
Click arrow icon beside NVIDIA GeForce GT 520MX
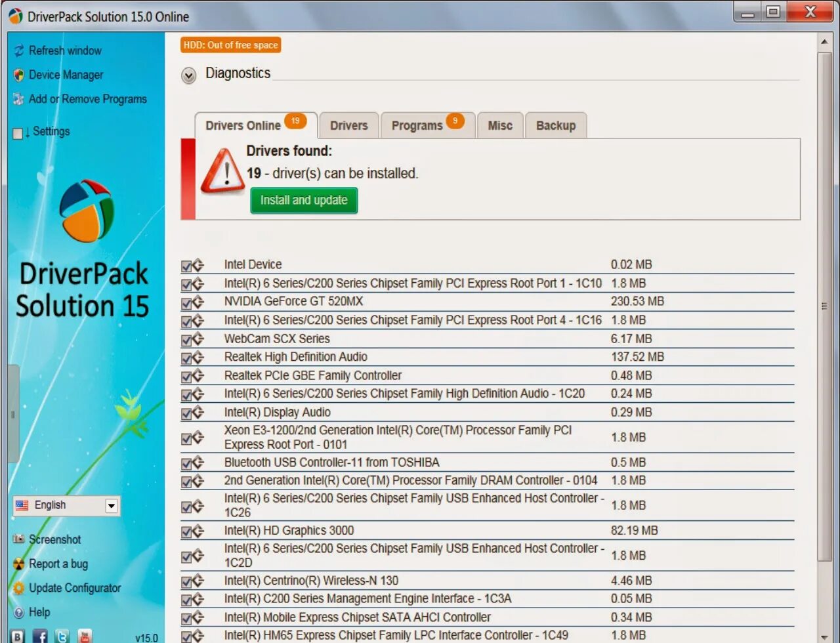198,302
